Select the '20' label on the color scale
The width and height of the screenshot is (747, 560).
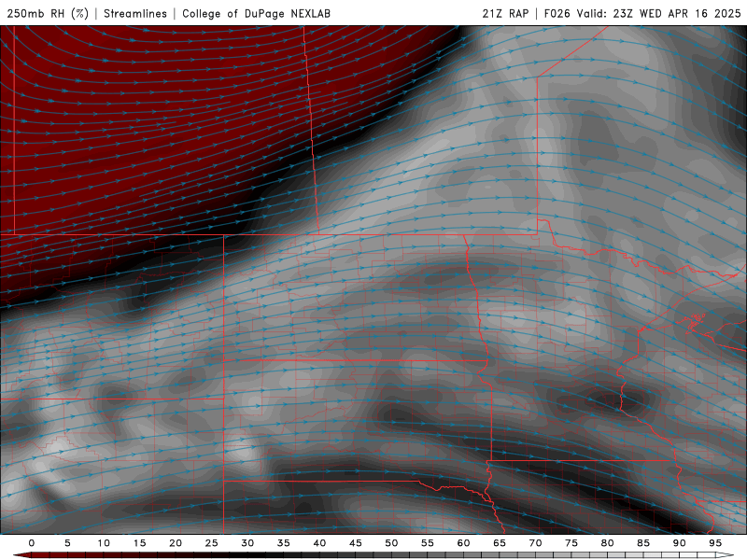176,543
